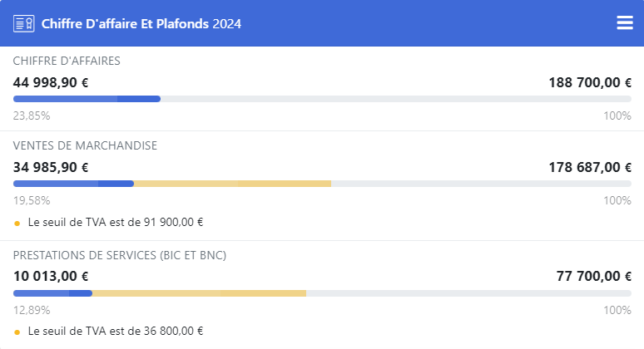Open the hamburger menu in the header
The image size is (644, 349).
coord(625,23)
